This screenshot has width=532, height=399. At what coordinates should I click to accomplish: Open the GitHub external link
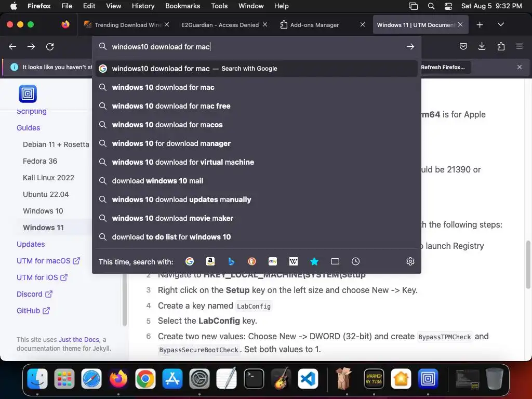coord(33,311)
